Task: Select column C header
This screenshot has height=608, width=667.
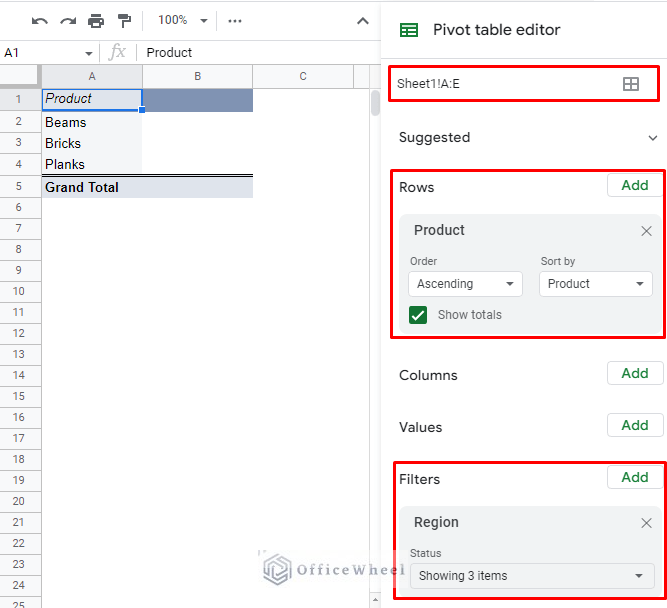Action: 303,77
